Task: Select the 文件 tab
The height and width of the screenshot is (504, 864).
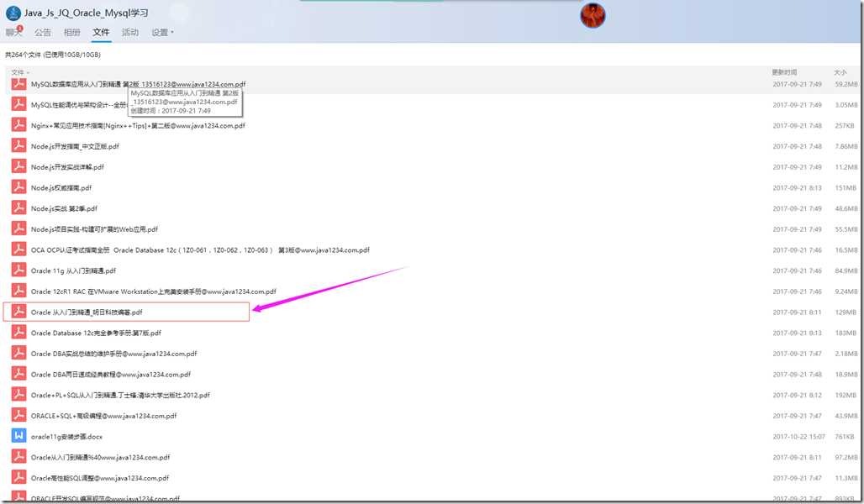Action: [101, 33]
